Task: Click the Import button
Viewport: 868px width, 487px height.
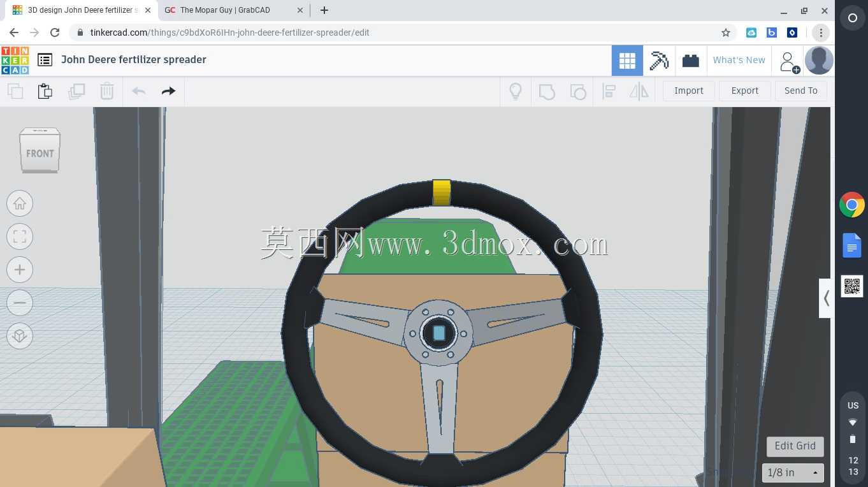Action: click(689, 91)
